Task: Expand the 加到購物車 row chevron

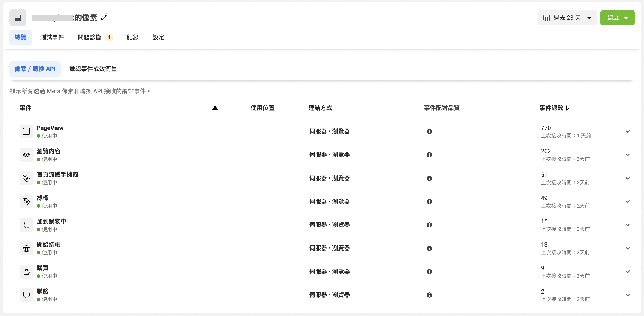Action: 628,225
